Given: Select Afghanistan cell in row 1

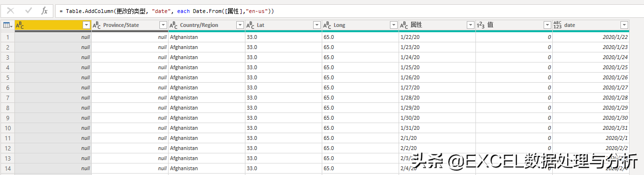Looking at the screenshot, I should [x=207, y=37].
